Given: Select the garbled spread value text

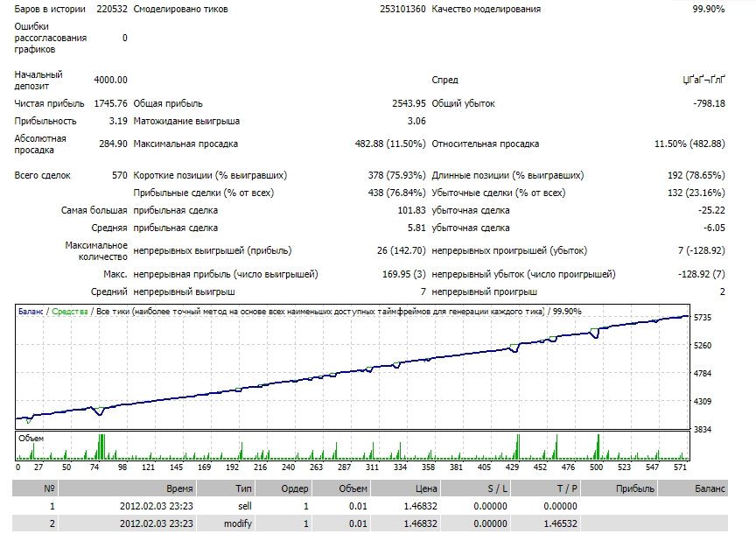Looking at the screenshot, I should (x=703, y=80).
